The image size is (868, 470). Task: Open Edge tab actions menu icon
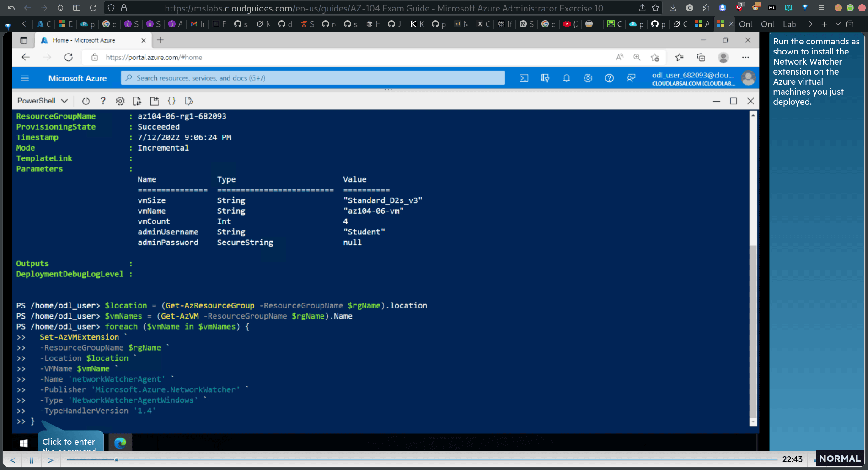24,40
